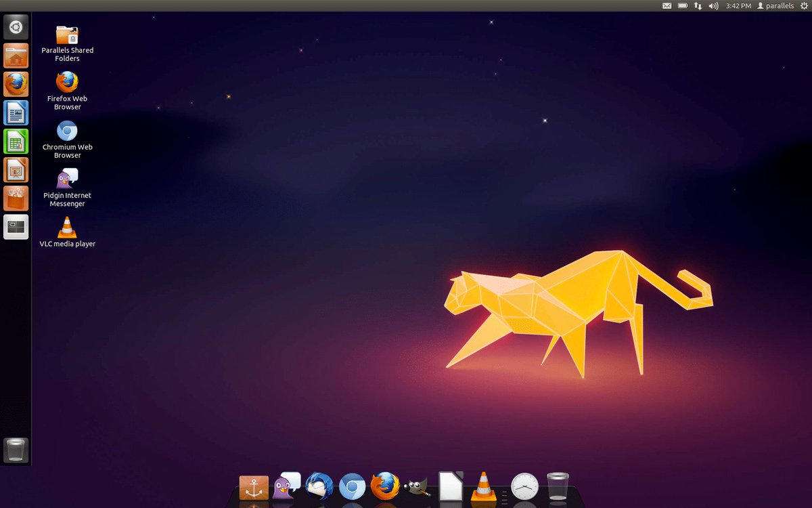This screenshot has width=812, height=508.
Task: Open the launcher Trash icon
Action: tap(16, 450)
